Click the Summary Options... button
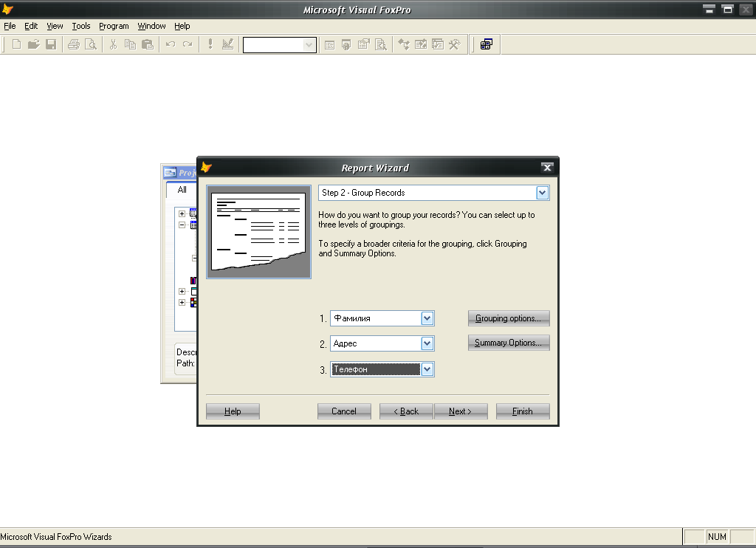Viewport: 756px width, 548px height. tap(508, 343)
